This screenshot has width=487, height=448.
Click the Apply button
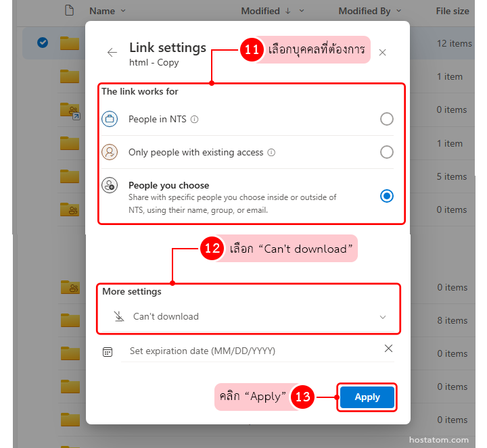point(367,397)
